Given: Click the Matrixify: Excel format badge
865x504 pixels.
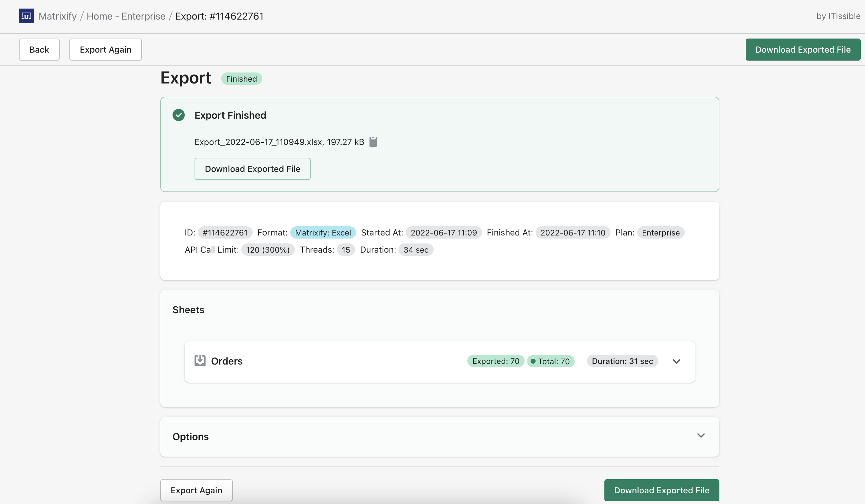Looking at the screenshot, I should click(323, 232).
